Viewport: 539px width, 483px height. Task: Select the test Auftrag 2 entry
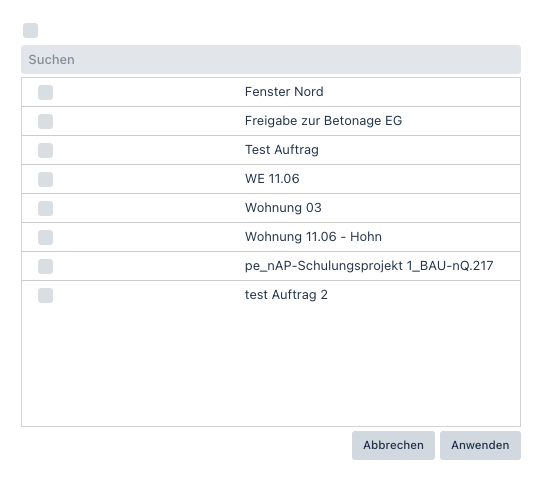pyautogui.click(x=286, y=295)
